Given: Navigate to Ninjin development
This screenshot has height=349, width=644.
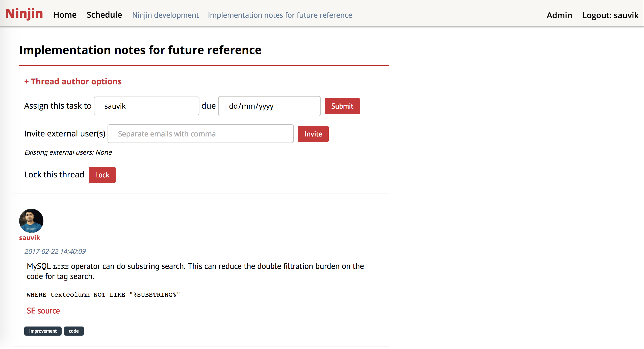Looking at the screenshot, I should point(165,15).
